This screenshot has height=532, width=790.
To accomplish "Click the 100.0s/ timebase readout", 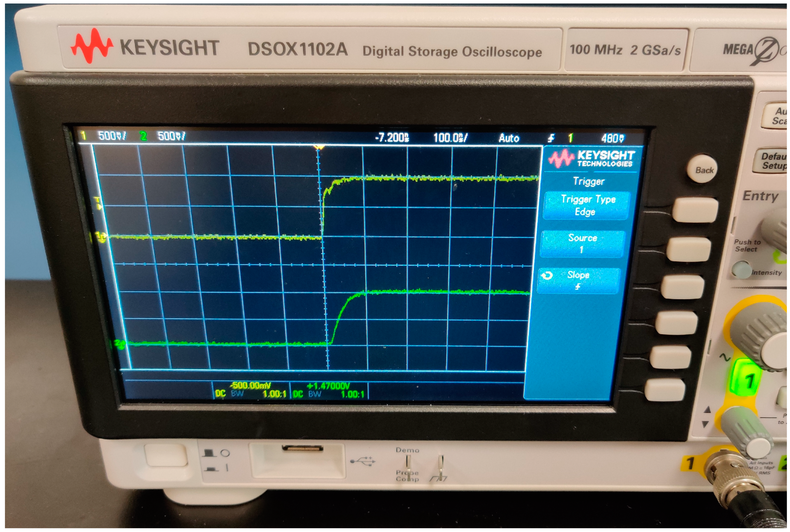I will 450,138.
